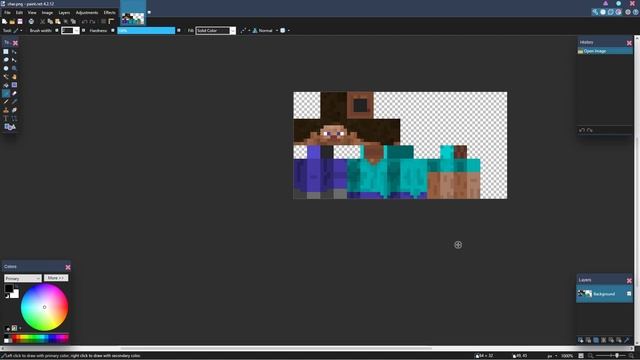This screenshot has width=640, height=360.
Task: Toggle the Layers window button
Action: [611, 12]
